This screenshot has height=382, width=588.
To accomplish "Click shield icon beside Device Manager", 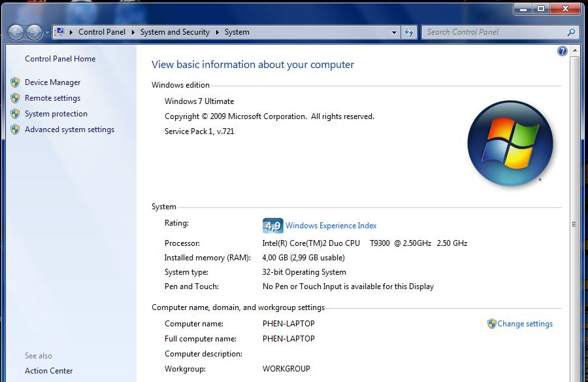I will tap(15, 82).
